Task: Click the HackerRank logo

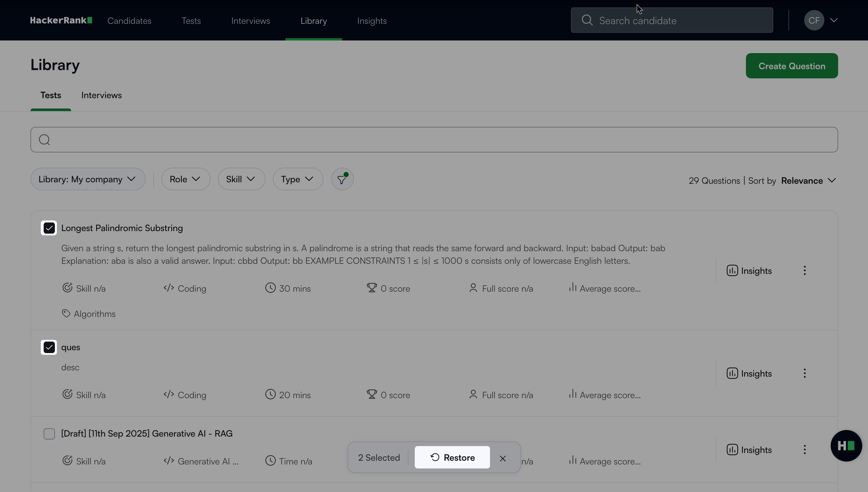Action: [61, 21]
